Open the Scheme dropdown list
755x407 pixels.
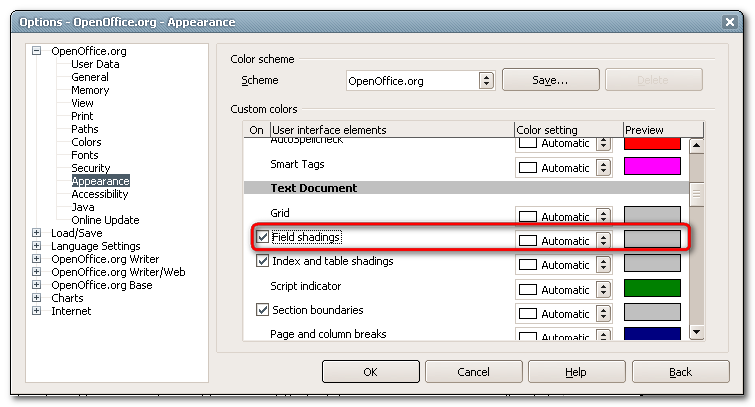(x=486, y=80)
